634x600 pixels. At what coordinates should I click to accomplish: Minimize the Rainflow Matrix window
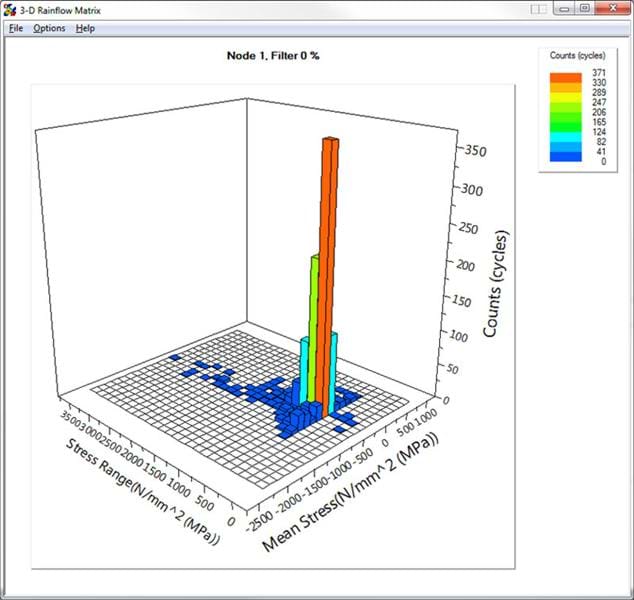tap(565, 9)
